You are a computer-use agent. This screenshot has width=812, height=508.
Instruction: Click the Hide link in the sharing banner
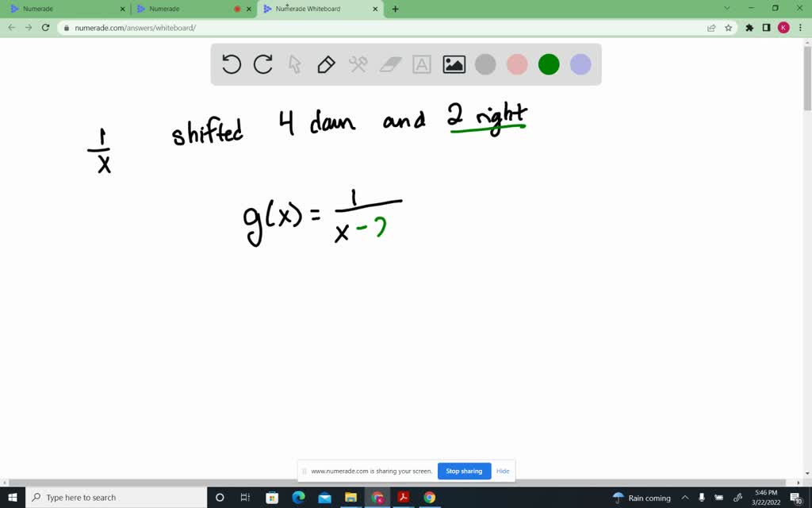point(503,471)
